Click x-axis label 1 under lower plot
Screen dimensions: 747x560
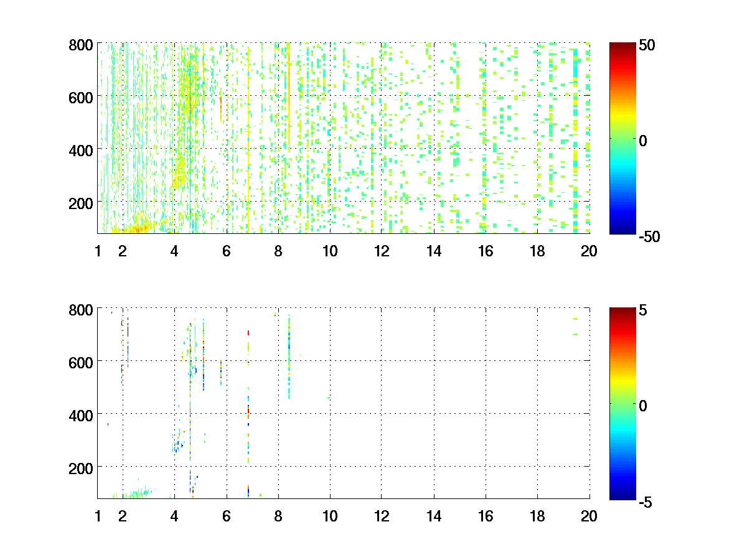click(98, 516)
